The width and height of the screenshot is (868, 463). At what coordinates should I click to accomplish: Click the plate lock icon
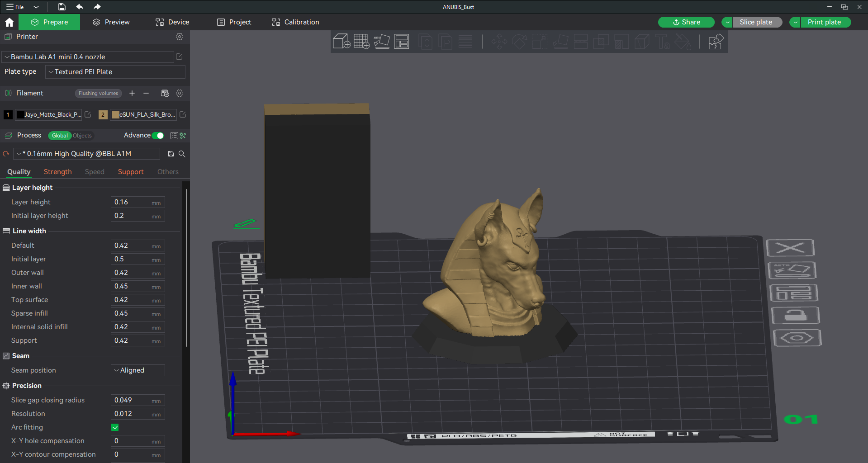point(795,315)
